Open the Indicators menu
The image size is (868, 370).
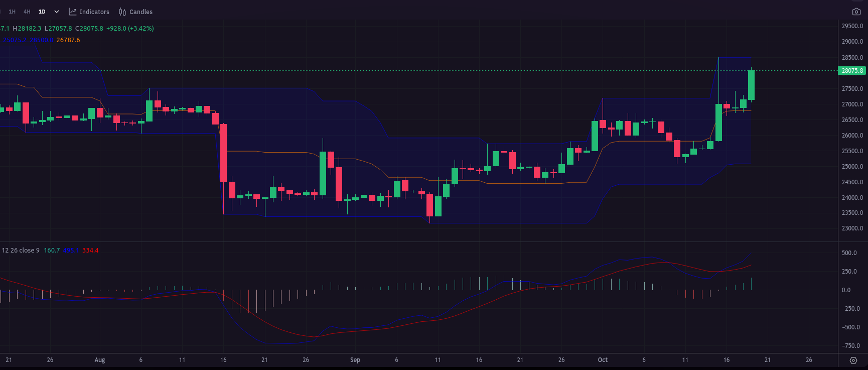pos(89,12)
